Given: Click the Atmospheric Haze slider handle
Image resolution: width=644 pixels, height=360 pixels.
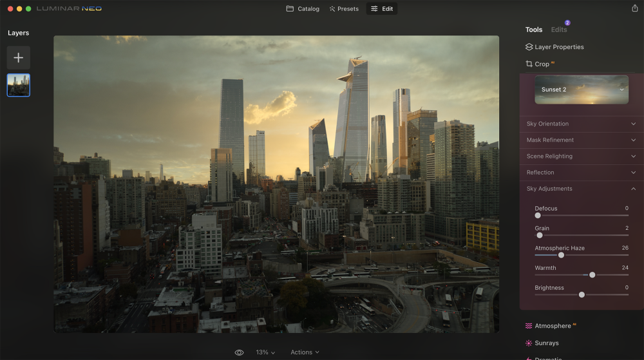Looking at the screenshot, I should coord(561,255).
